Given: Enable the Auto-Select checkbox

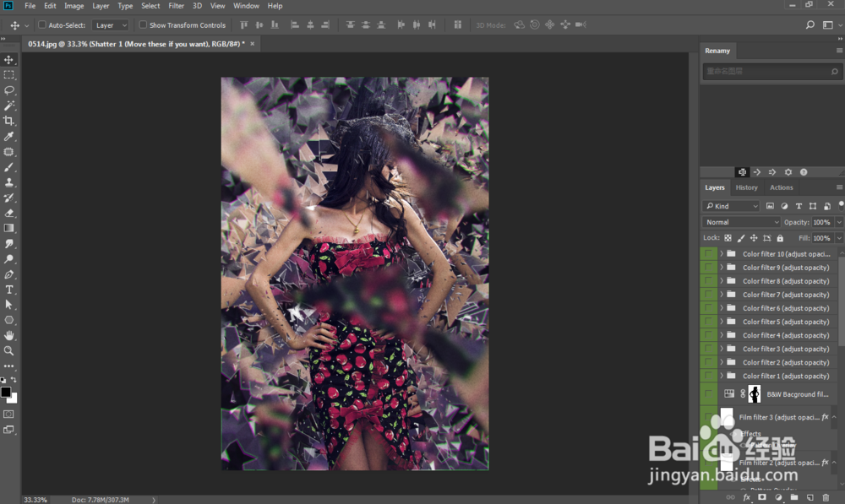Looking at the screenshot, I should pos(43,25).
